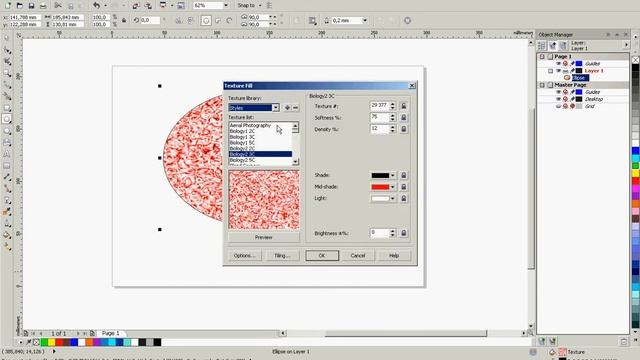Screen dimensions: 640x360
Task: Select the Pick tool in toolbox
Action: [7, 38]
